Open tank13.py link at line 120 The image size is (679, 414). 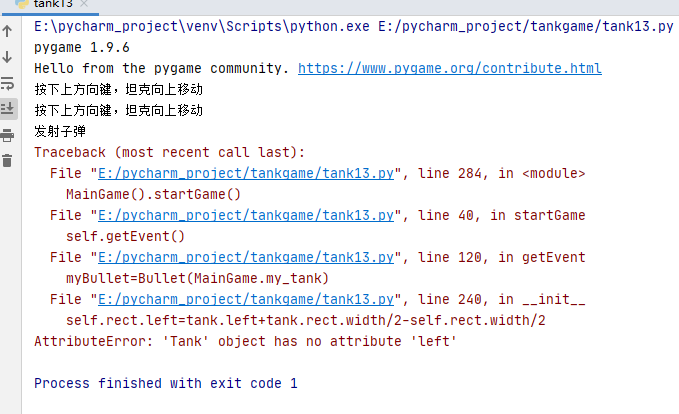(246, 257)
